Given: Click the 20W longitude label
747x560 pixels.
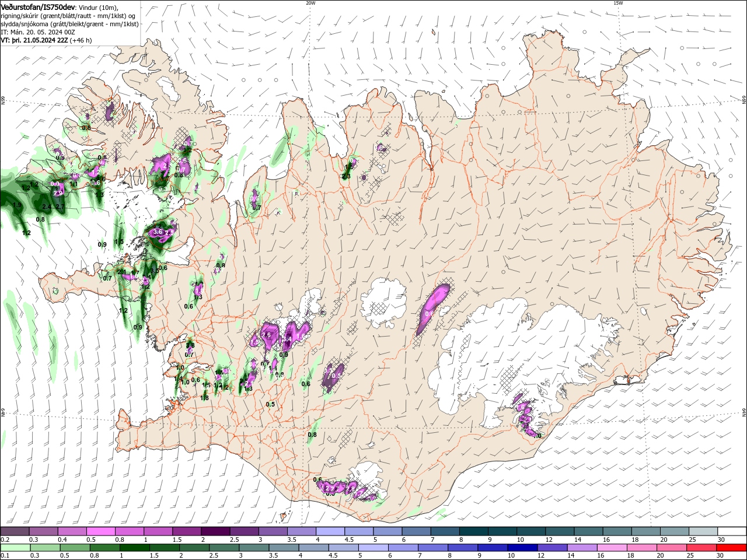Looking at the screenshot, I should pos(310,3).
